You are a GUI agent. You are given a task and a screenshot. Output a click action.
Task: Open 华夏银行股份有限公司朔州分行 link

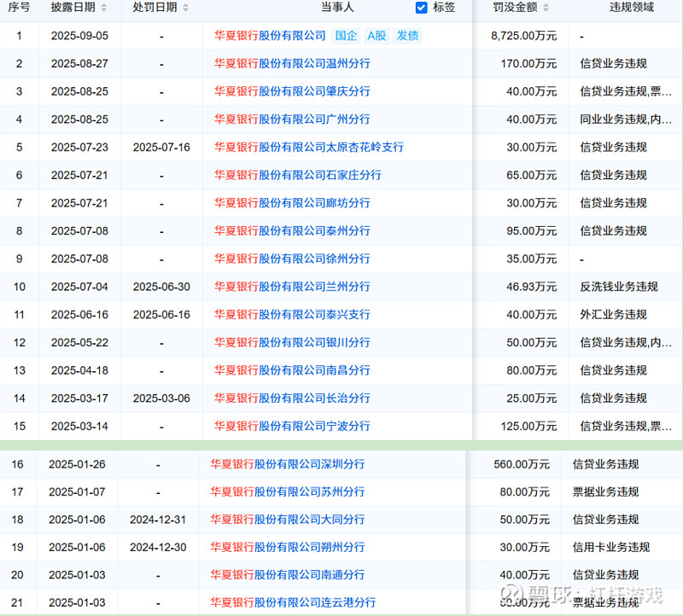click(x=288, y=547)
